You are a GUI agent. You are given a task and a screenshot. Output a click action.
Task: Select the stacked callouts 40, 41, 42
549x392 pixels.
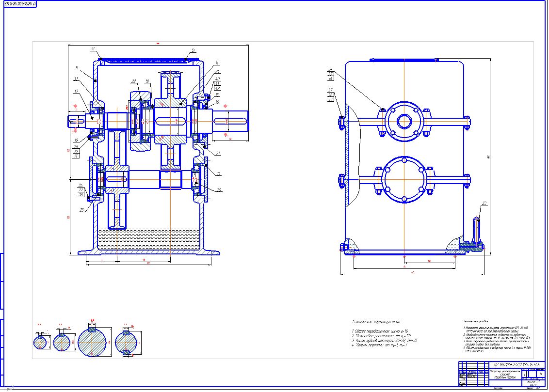[217, 83]
